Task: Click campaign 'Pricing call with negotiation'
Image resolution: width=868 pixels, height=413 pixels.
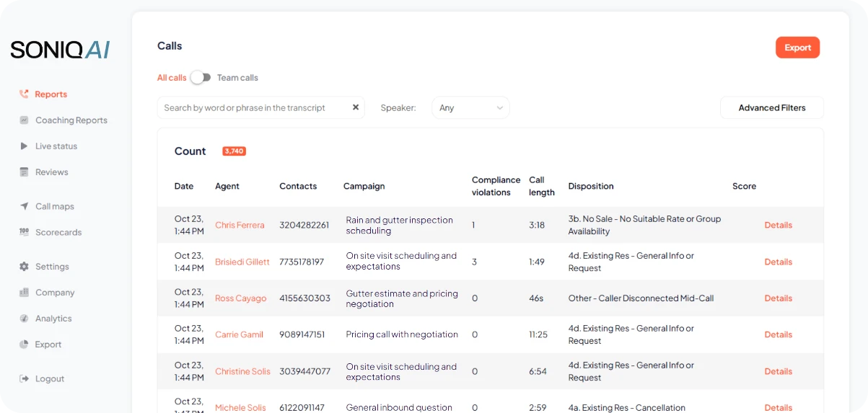Action: [x=402, y=334]
